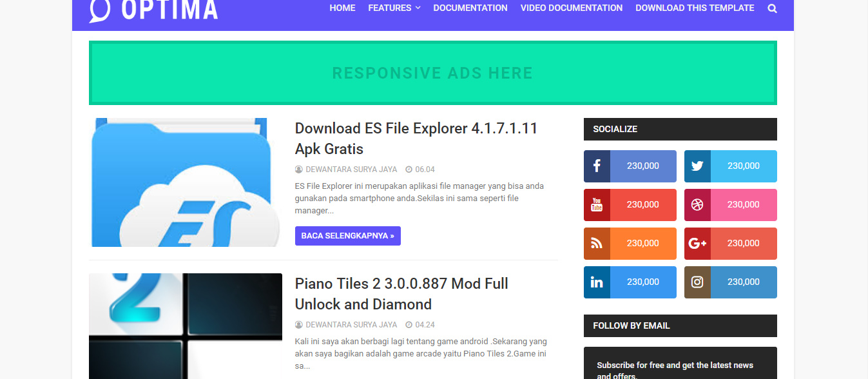Open the Piano Tiles 2 thumbnail
The height and width of the screenshot is (379, 868).
(x=186, y=326)
